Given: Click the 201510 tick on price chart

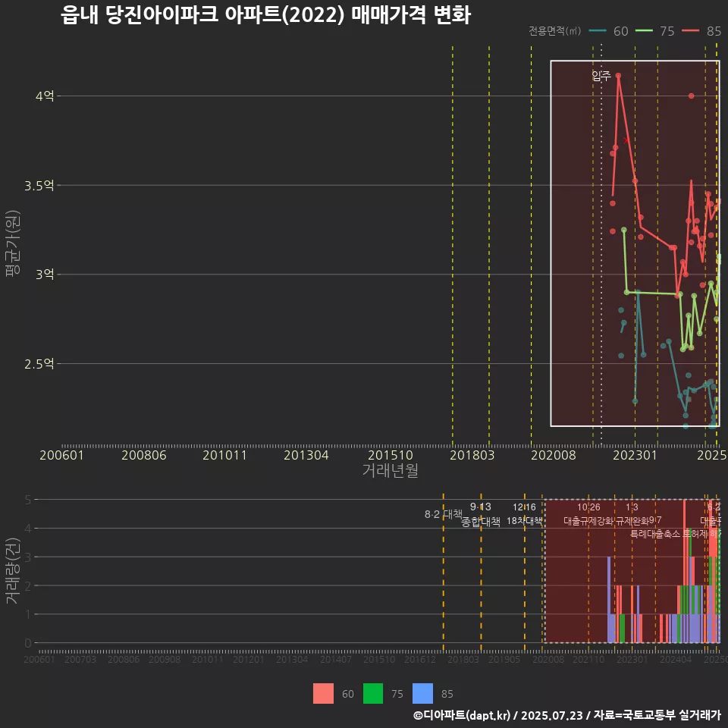Looking at the screenshot, I should click(x=391, y=455).
